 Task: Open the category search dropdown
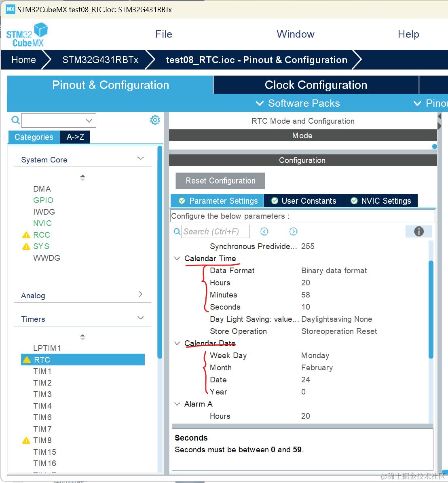pyautogui.click(x=89, y=120)
